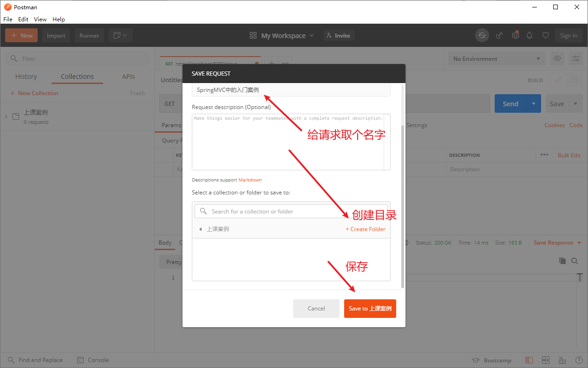Open the Send button dropdown arrow
This screenshot has height=368, width=588.
(534, 103)
